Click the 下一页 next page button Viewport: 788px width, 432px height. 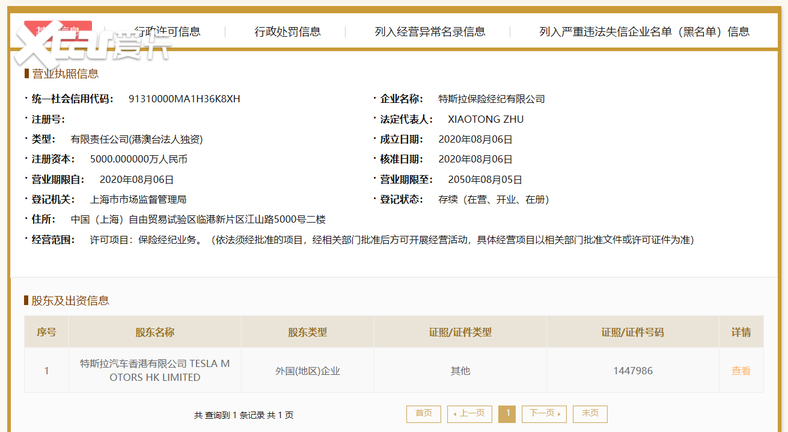click(x=543, y=413)
